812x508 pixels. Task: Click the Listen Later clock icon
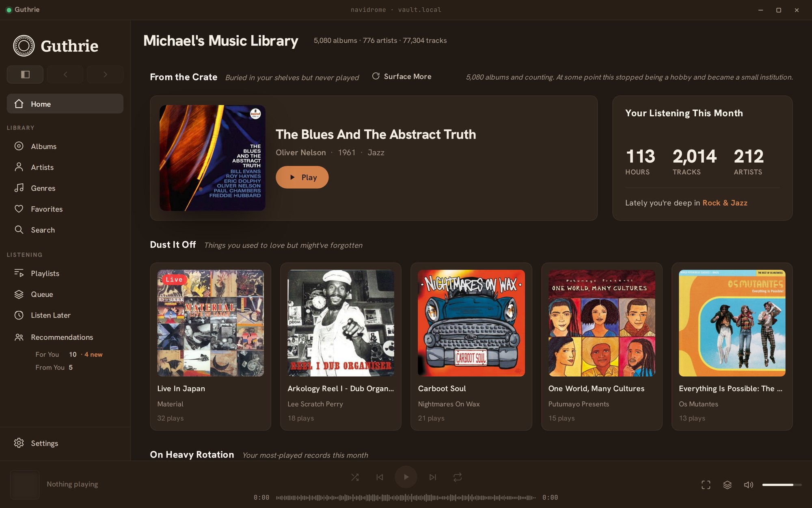click(19, 315)
